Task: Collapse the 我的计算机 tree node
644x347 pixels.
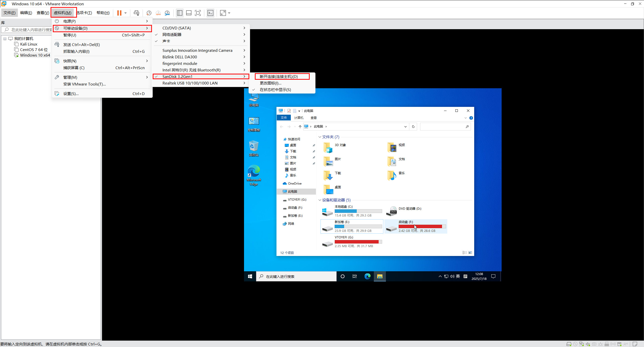Action: pyautogui.click(x=5, y=39)
